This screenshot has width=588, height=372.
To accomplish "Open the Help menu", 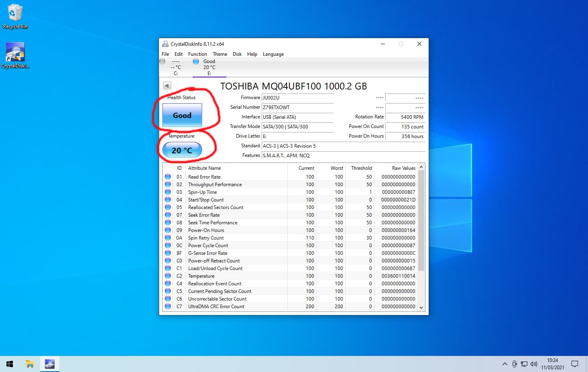I will (252, 54).
